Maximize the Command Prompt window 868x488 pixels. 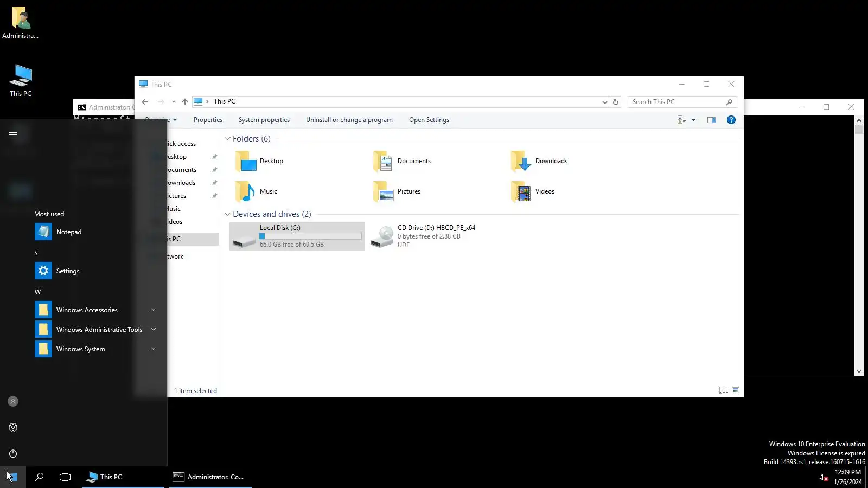pos(826,107)
